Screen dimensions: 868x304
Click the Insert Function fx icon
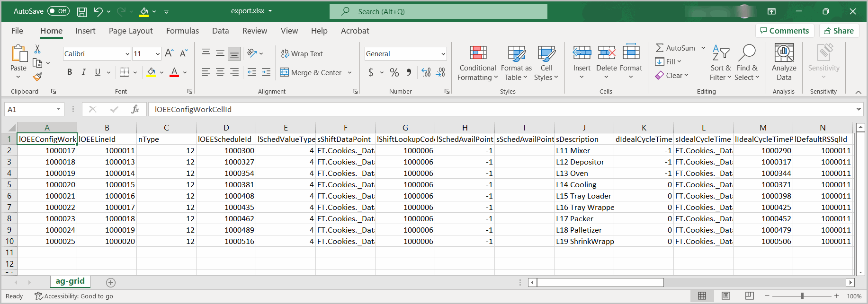point(135,109)
